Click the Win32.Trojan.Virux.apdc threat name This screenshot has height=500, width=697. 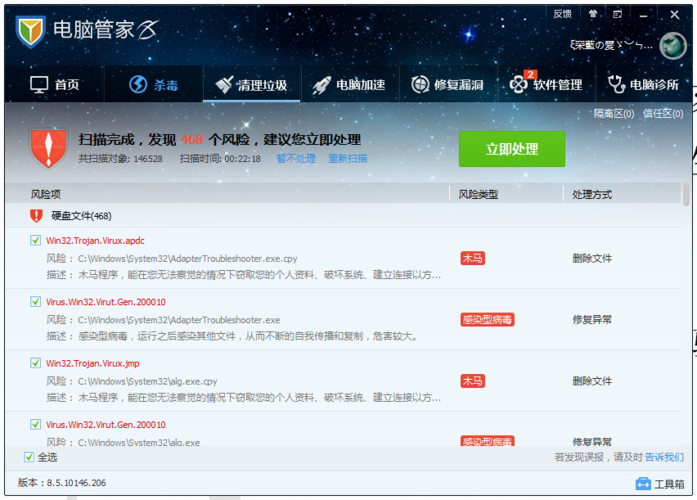(x=95, y=241)
